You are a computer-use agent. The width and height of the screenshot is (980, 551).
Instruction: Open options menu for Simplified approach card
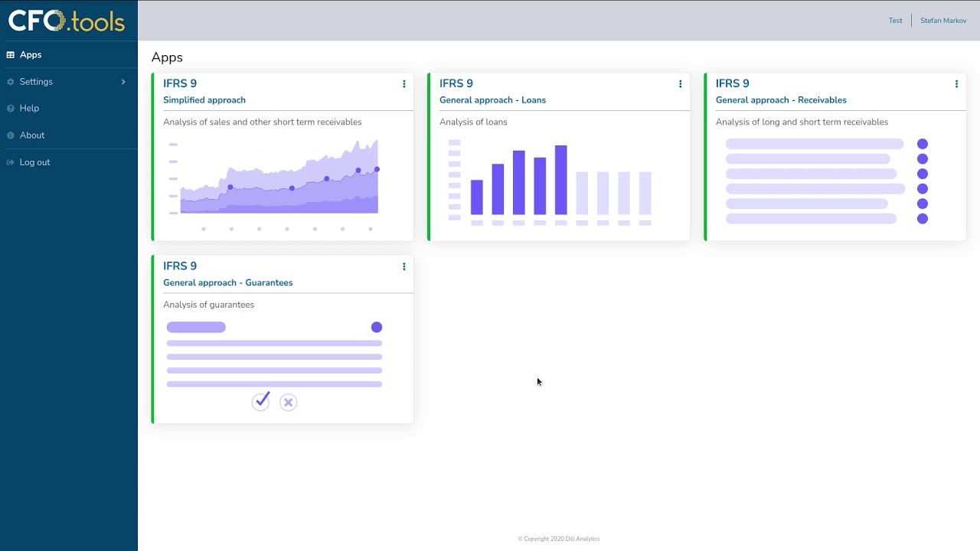(x=403, y=84)
